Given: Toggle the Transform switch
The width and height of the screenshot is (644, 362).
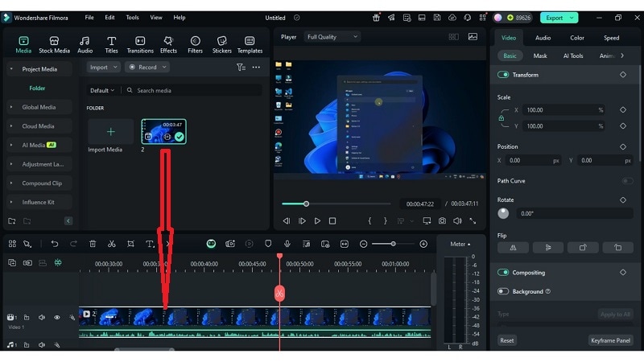Looking at the screenshot, I should point(503,75).
